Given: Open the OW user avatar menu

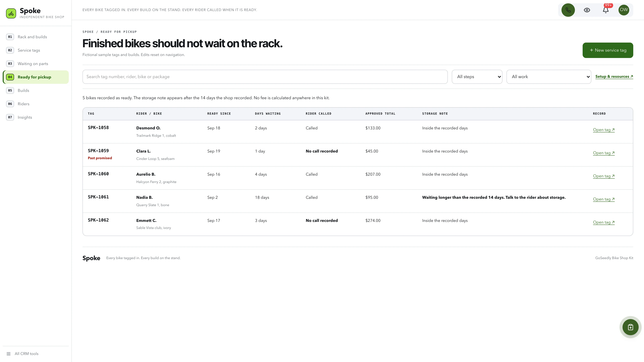Looking at the screenshot, I should click(x=624, y=10).
